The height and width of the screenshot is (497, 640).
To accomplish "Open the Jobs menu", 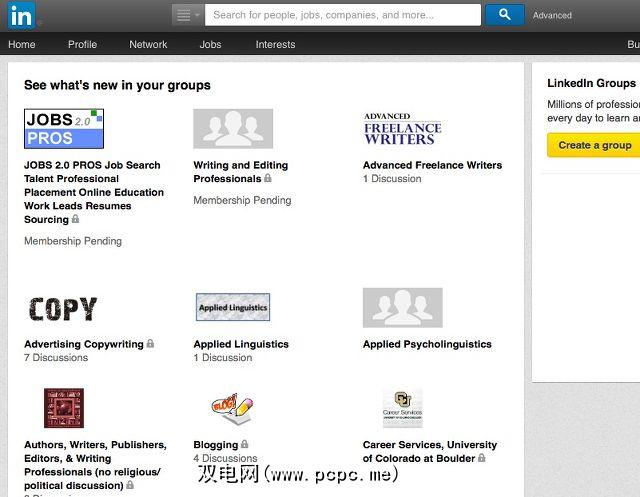I will pyautogui.click(x=210, y=44).
